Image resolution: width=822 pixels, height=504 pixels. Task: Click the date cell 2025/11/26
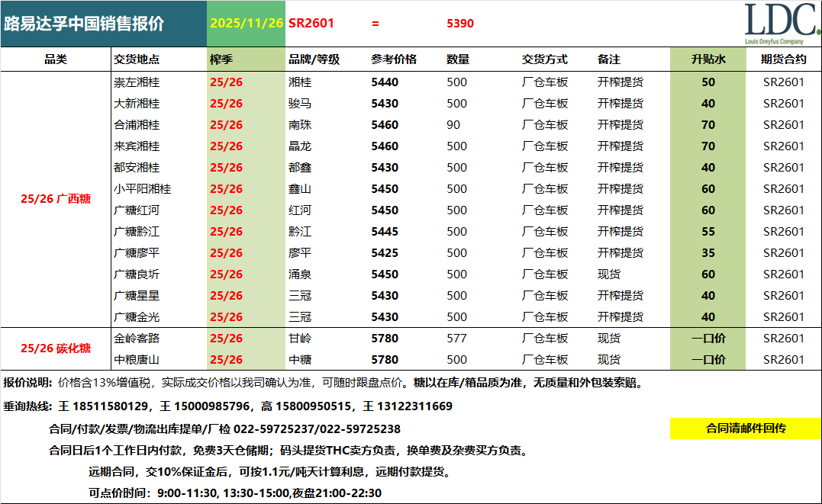[246, 24]
